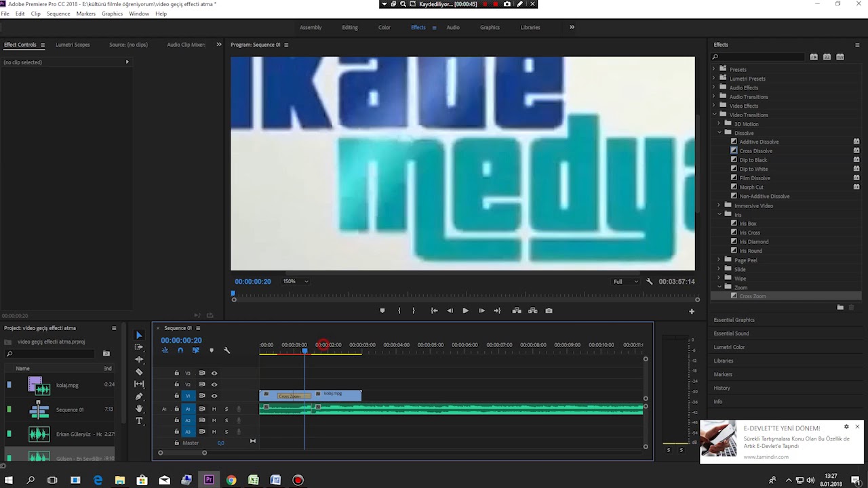This screenshot has height=488, width=868.
Task: Select the Type tool
Action: [x=139, y=421]
